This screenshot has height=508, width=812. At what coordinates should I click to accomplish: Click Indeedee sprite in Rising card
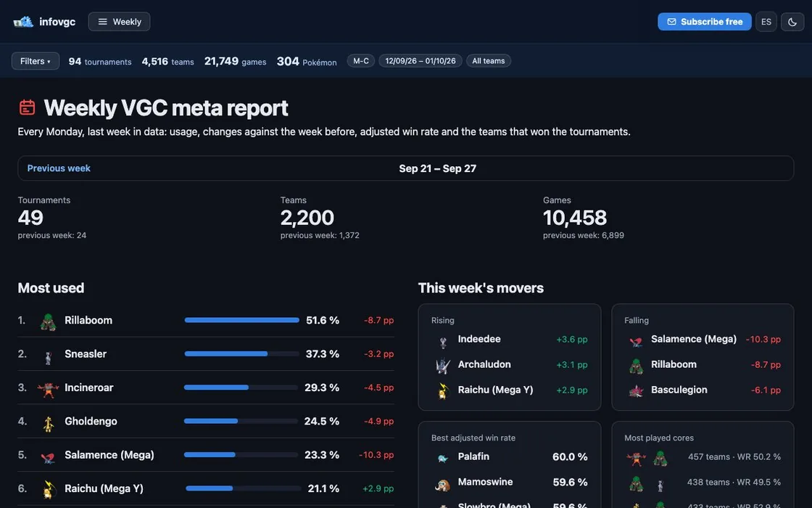click(443, 342)
